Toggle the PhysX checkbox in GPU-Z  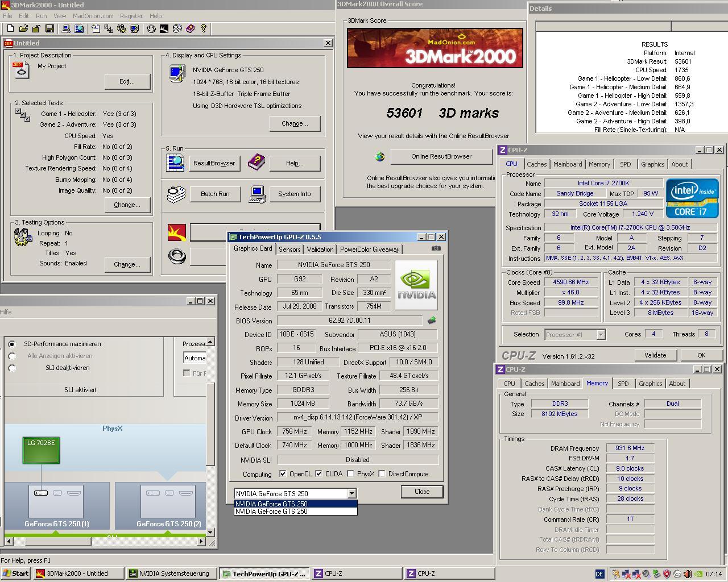coord(350,474)
